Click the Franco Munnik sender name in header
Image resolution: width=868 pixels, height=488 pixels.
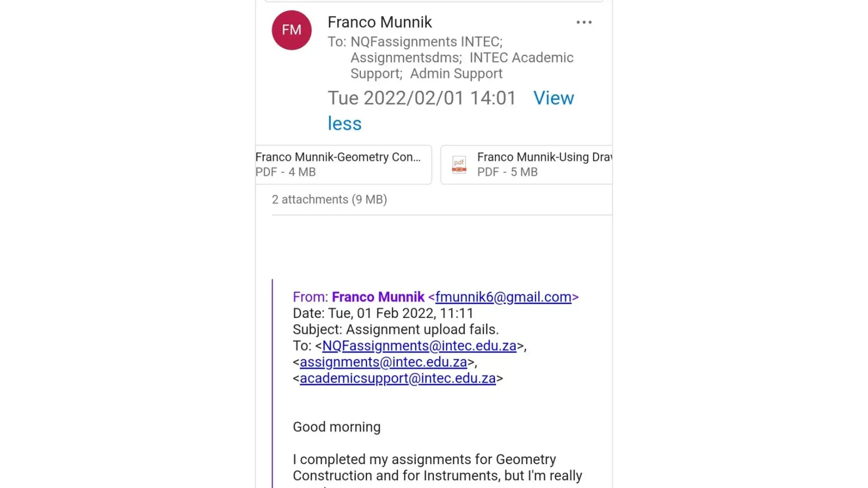(379, 22)
